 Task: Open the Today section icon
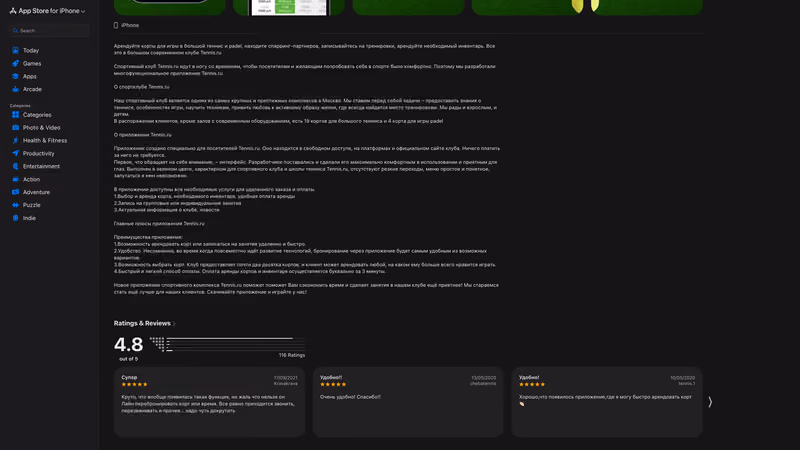15,51
